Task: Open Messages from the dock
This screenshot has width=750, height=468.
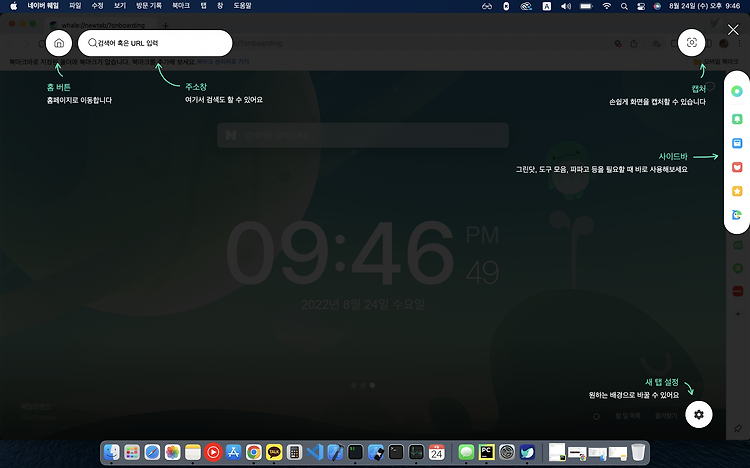Action: tap(466, 452)
